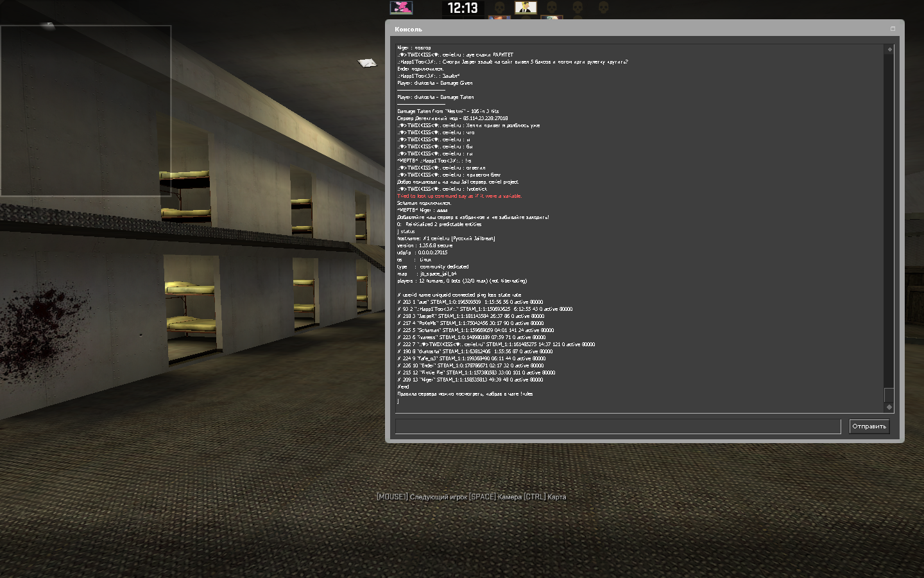Click the Консоль title bar text
Viewport: 924px width, 578px height.
[408, 30]
